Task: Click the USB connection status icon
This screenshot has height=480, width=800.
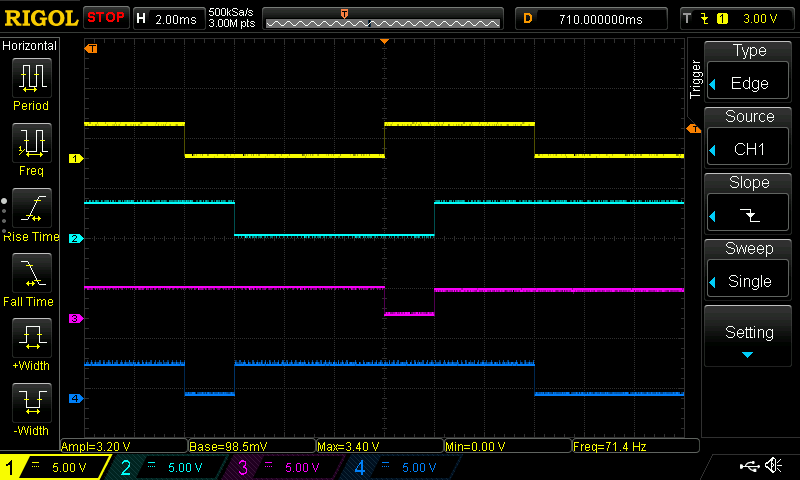Action: point(749,466)
